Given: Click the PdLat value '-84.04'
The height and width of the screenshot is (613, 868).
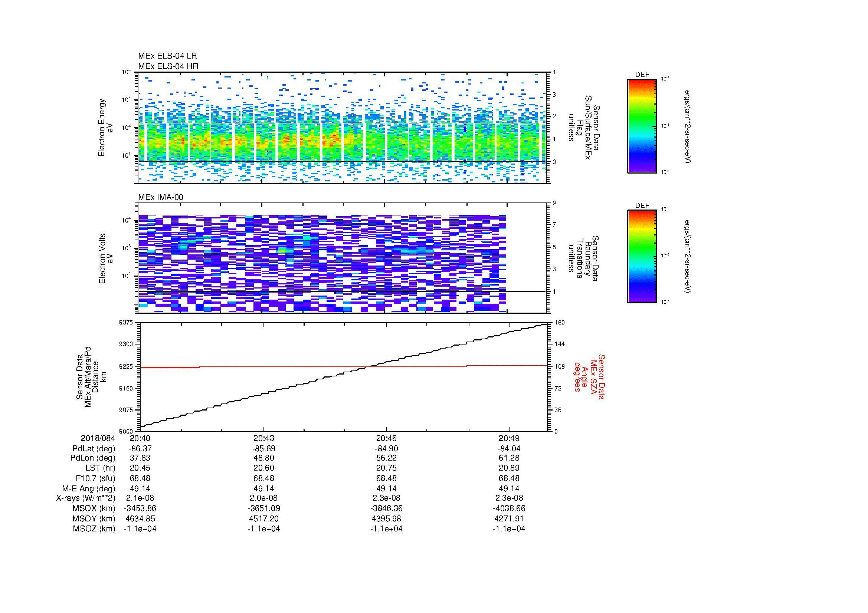Looking at the screenshot, I should 509,449.
